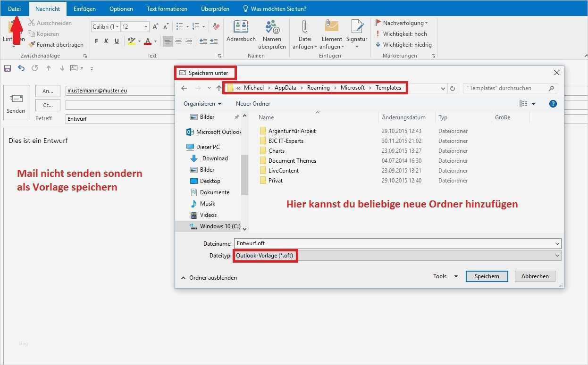Click the Speichern button
Image resolution: width=588 pixels, height=365 pixels.
point(487,276)
